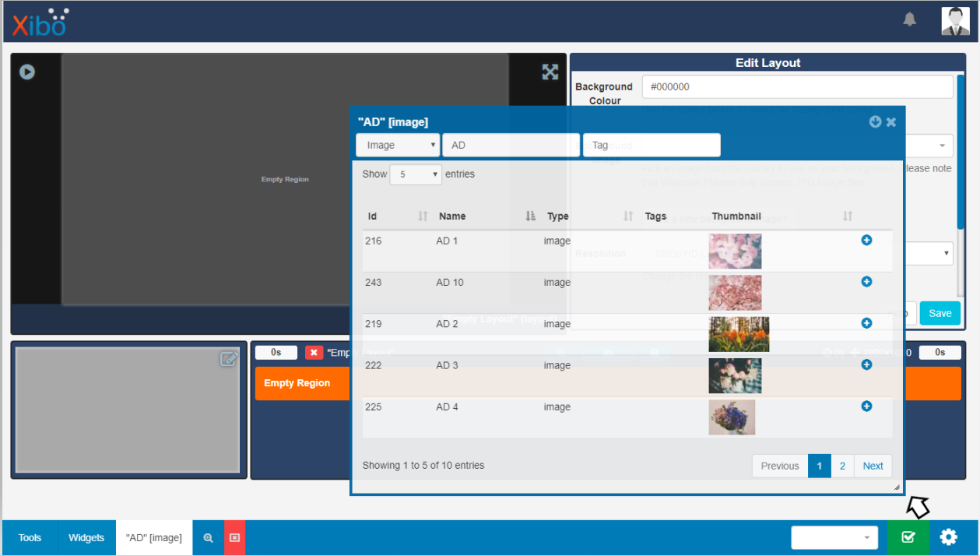Play the layout preview
The image size is (980, 556).
pos(26,71)
